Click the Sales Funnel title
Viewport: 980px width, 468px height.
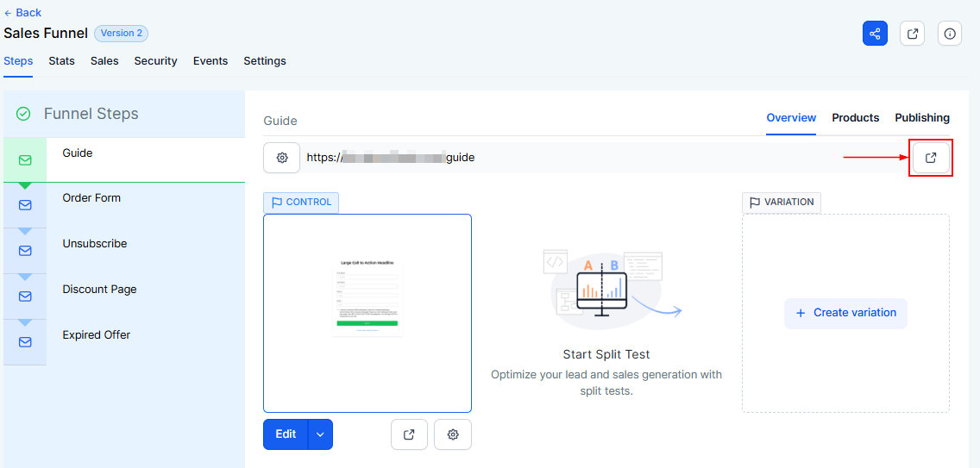(46, 33)
